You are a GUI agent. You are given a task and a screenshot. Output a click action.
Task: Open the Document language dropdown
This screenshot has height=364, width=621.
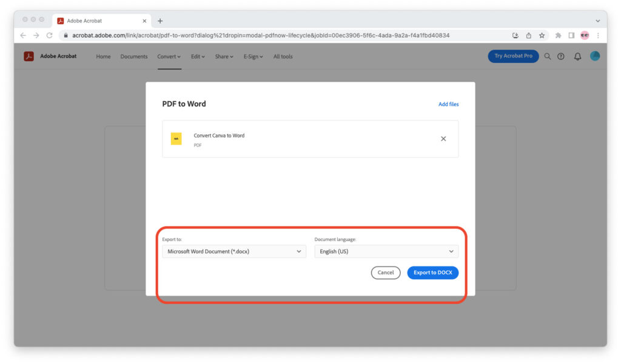[386, 251]
